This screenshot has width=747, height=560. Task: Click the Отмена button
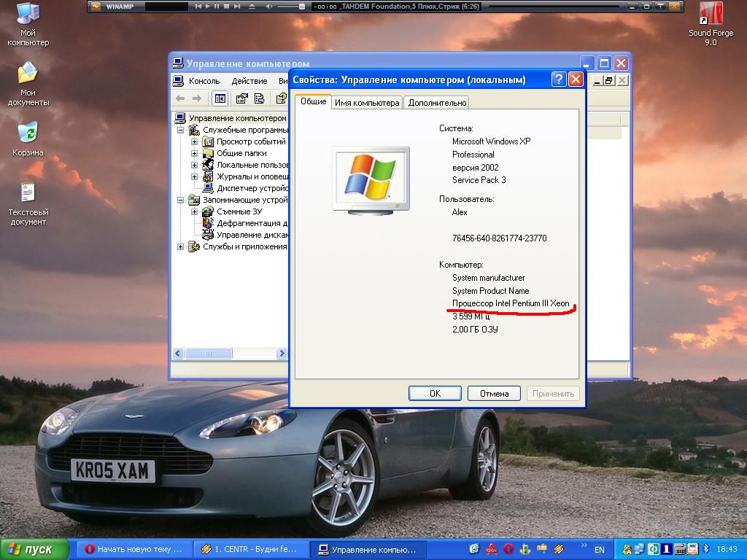494,394
